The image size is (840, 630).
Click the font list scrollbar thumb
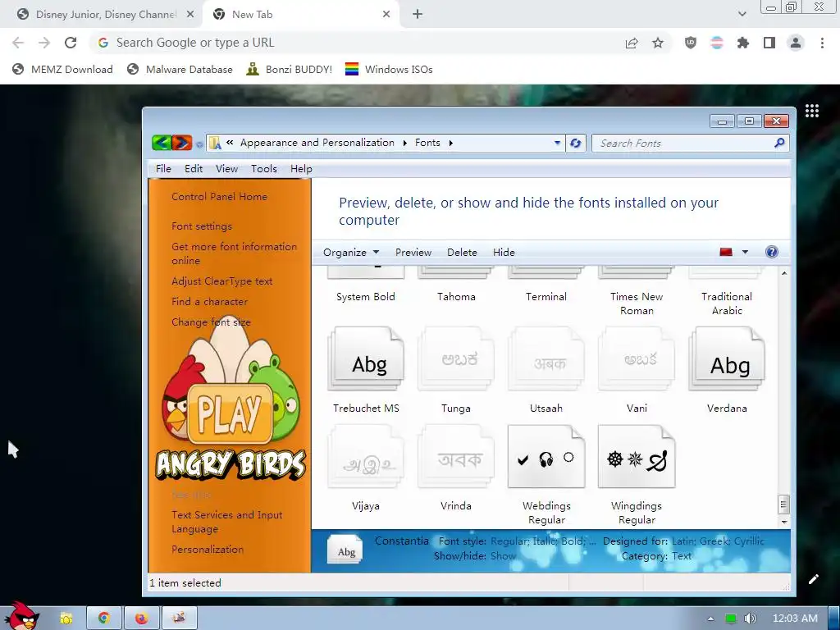tap(783, 504)
